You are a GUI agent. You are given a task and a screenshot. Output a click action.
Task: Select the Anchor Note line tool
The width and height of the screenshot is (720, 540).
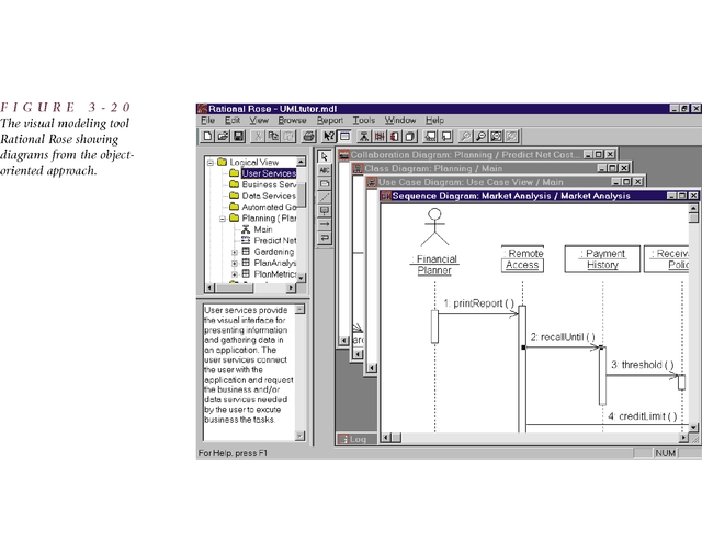tap(324, 197)
